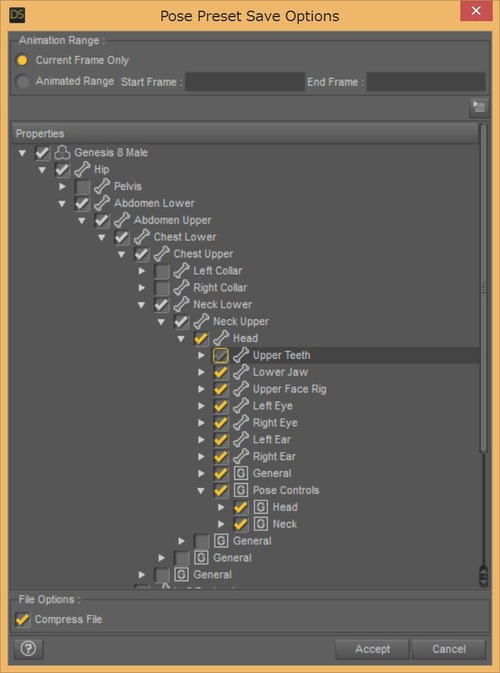The image size is (500, 673).
Task: Click the help question mark icon
Action: click(29, 649)
